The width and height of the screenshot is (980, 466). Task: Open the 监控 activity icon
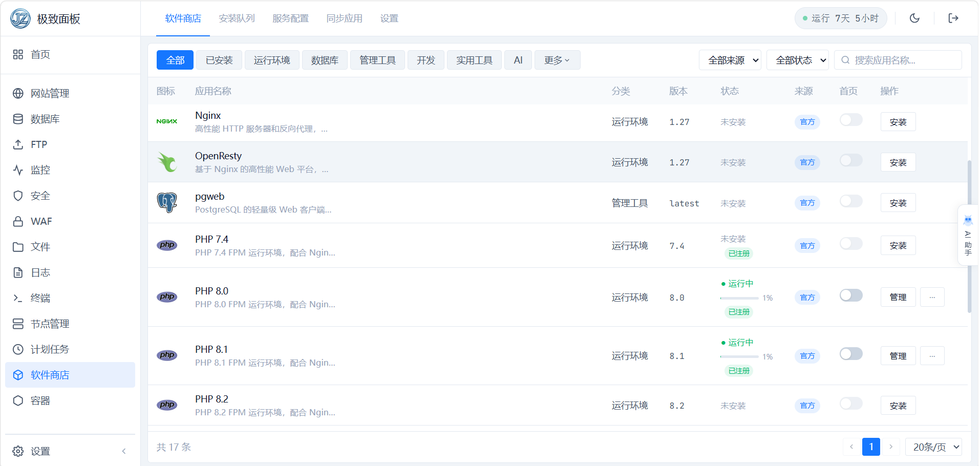pyautogui.click(x=18, y=170)
